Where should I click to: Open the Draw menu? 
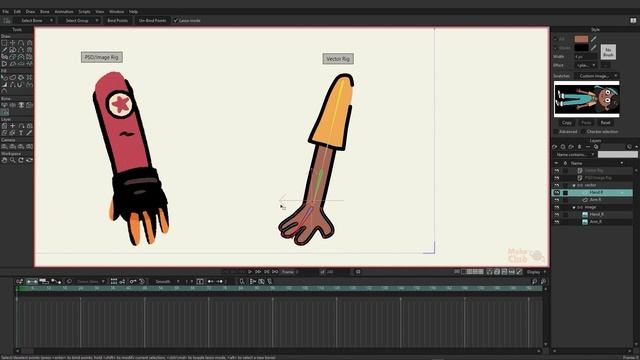click(30, 12)
